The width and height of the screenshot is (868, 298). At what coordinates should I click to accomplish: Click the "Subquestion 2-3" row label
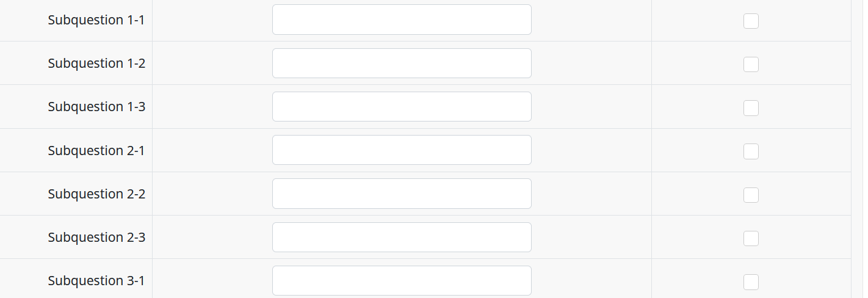click(x=96, y=237)
